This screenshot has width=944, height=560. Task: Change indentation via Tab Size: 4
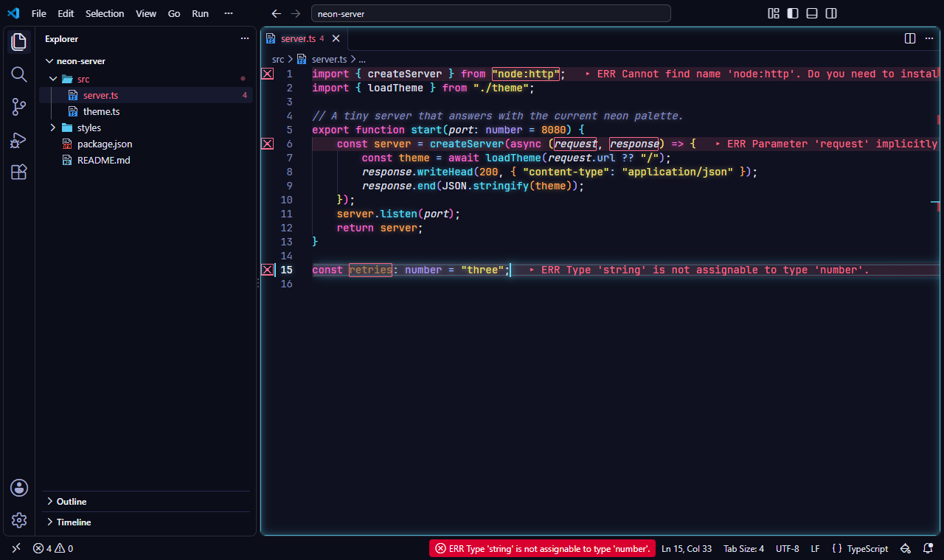[743, 548]
